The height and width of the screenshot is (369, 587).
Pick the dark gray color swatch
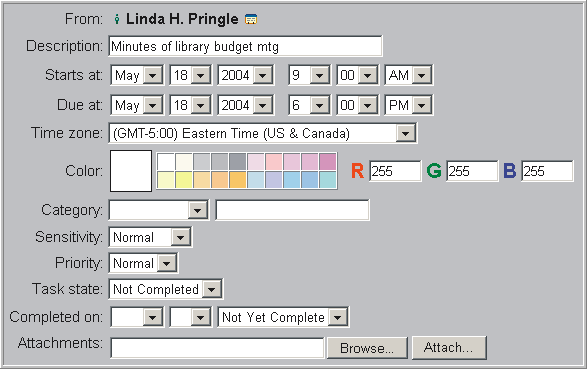point(238,161)
